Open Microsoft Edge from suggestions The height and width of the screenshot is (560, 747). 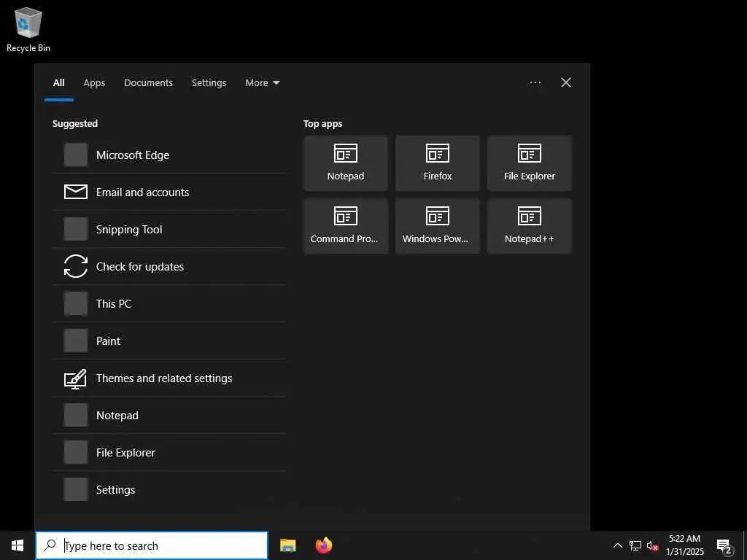[169, 155]
